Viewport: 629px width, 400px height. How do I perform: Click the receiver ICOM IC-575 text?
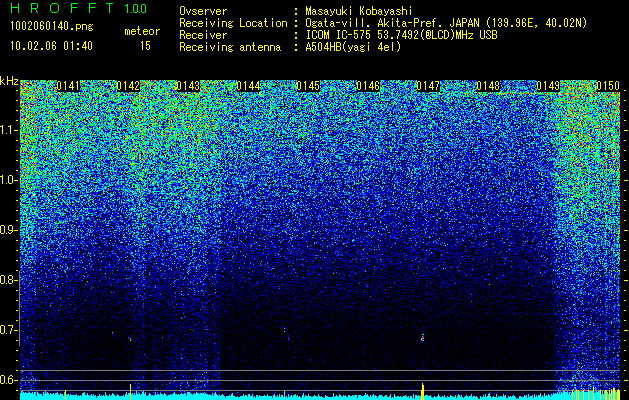(x=401, y=35)
